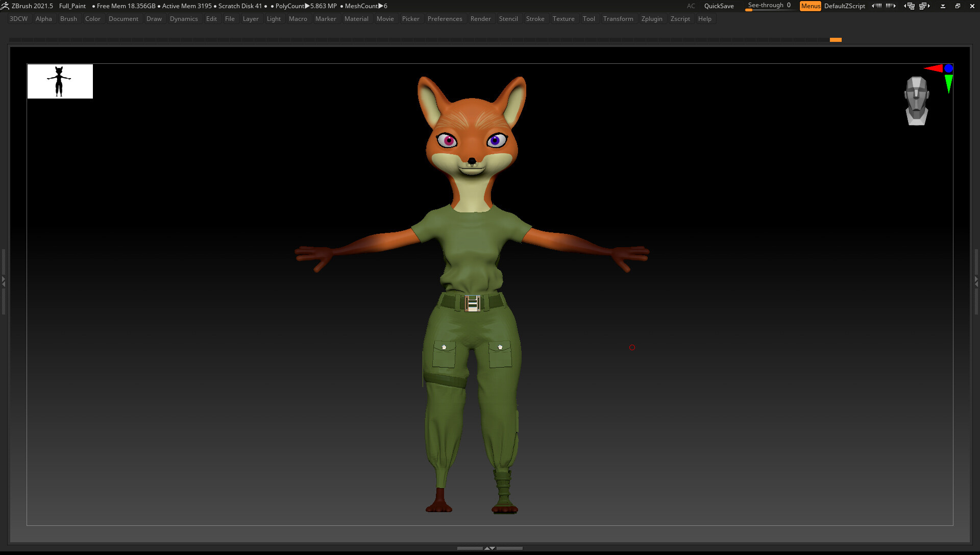Load previous UI colors arrow icon

pyautogui.click(x=876, y=6)
